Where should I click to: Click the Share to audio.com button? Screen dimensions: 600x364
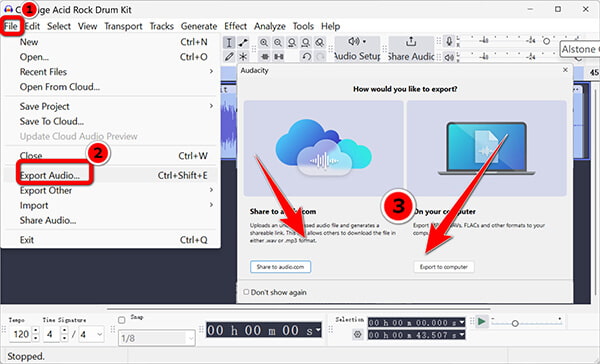[280, 267]
